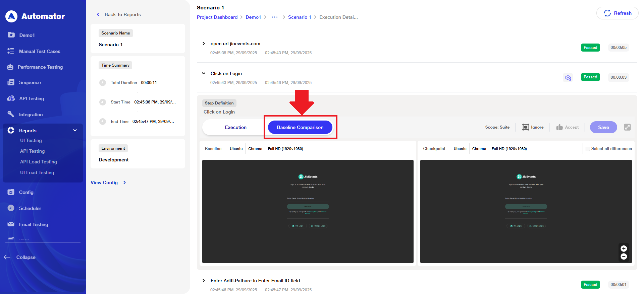Select the Baseline Comparison tab

coord(300,127)
